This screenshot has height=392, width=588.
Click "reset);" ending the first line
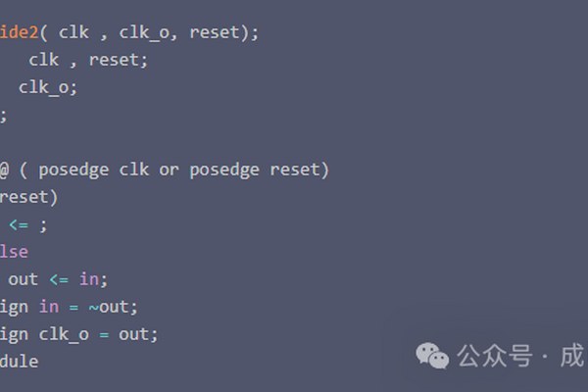point(224,32)
